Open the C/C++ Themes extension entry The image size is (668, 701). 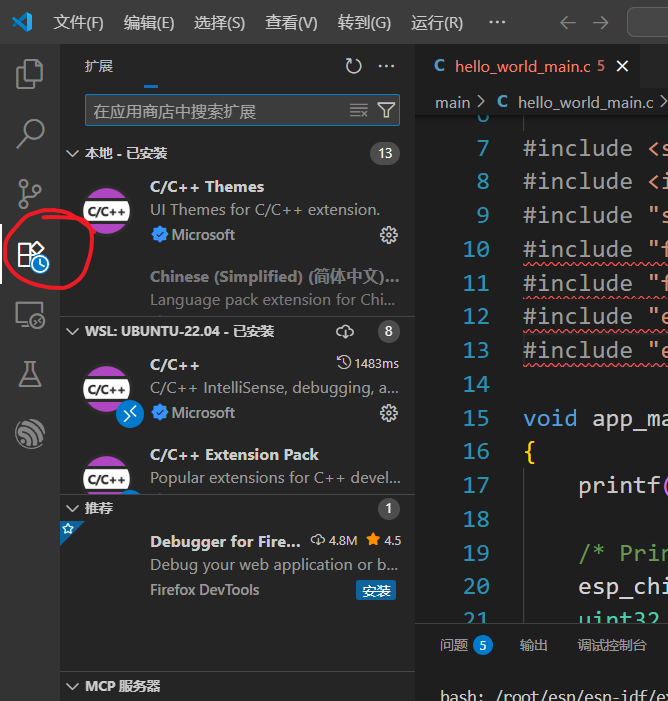(237, 211)
